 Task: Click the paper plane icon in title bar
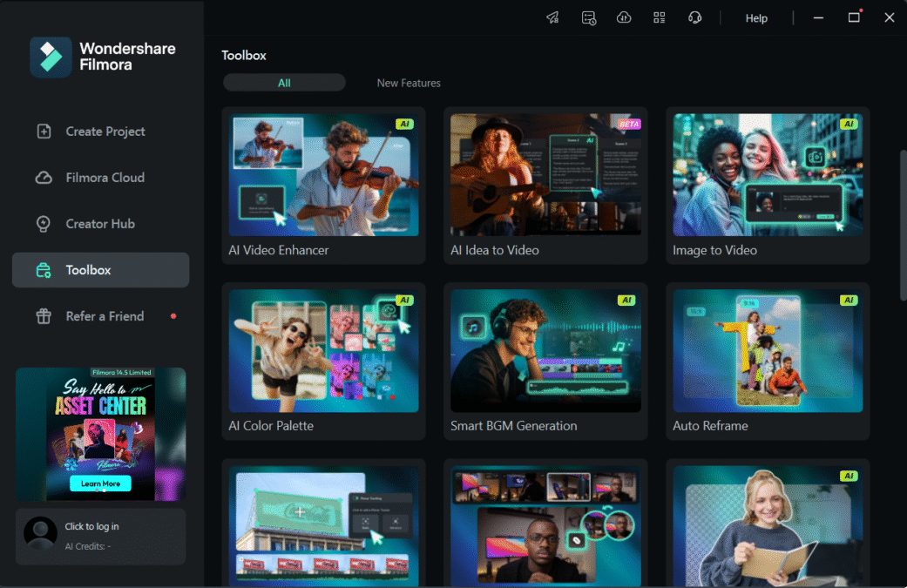point(553,18)
